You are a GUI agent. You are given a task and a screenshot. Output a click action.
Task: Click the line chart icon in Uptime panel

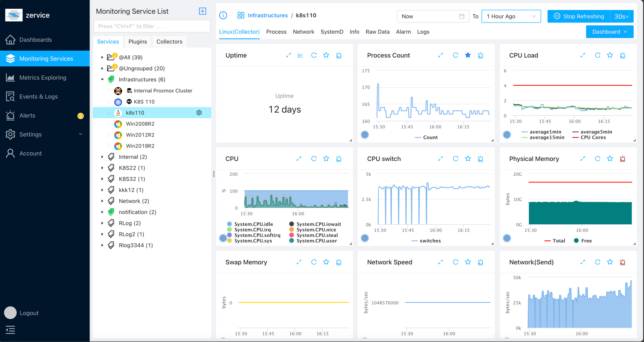pyautogui.click(x=300, y=55)
